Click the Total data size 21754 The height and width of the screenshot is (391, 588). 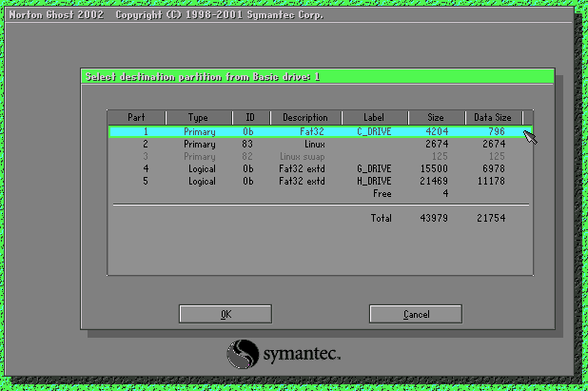point(491,218)
